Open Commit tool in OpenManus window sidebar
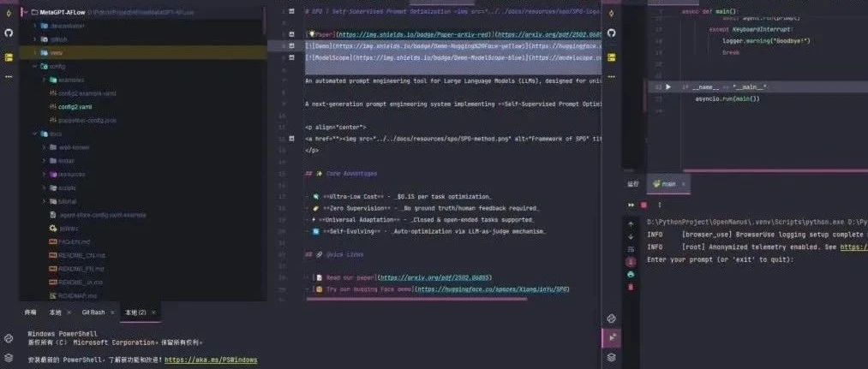This screenshot has height=369, width=868. (611, 12)
